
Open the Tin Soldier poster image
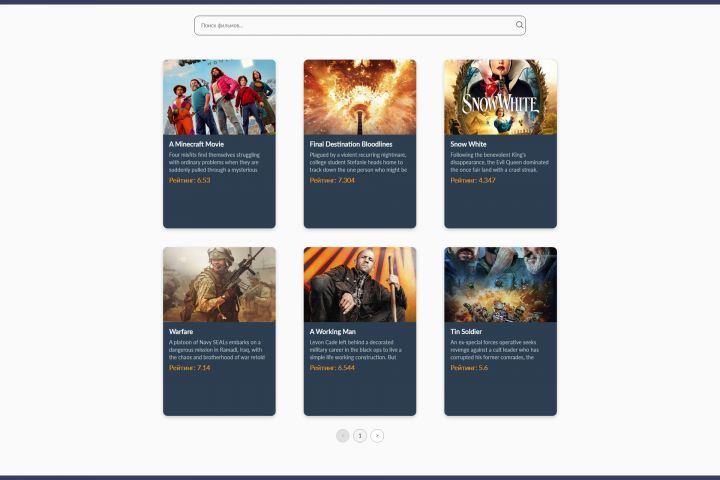501,284
